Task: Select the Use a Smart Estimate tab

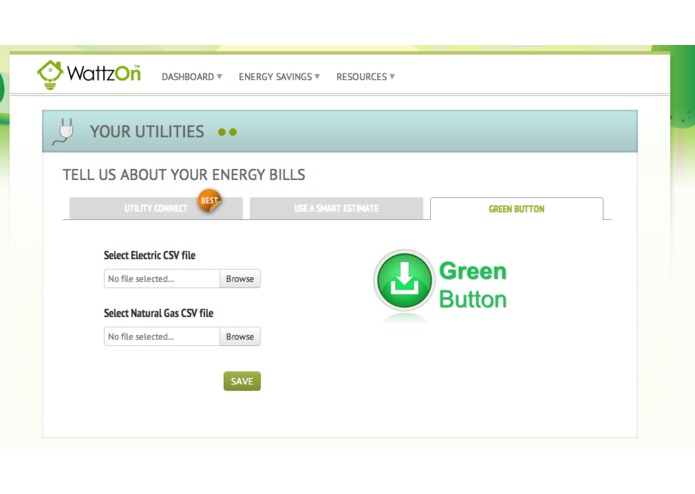Action: [336, 208]
